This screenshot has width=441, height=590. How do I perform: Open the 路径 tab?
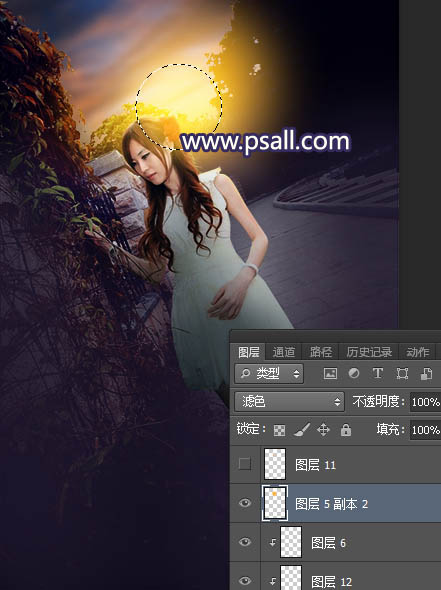tap(321, 352)
